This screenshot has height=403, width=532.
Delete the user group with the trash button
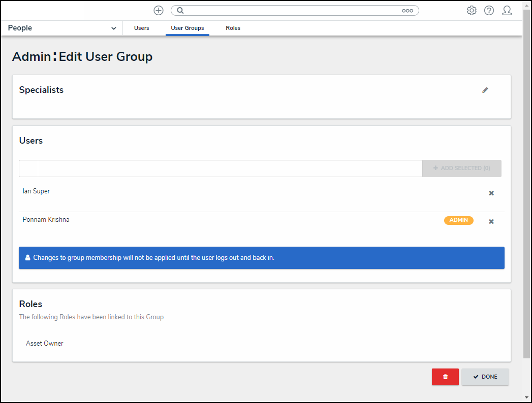[x=445, y=377]
